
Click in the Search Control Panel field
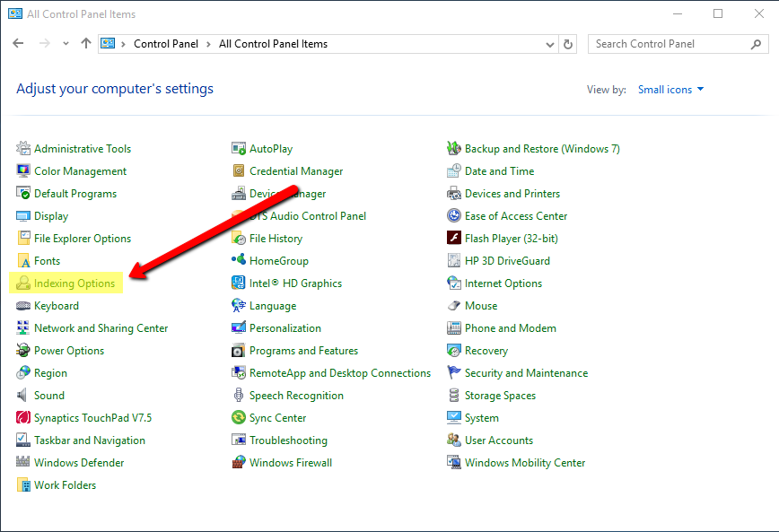coord(678,44)
